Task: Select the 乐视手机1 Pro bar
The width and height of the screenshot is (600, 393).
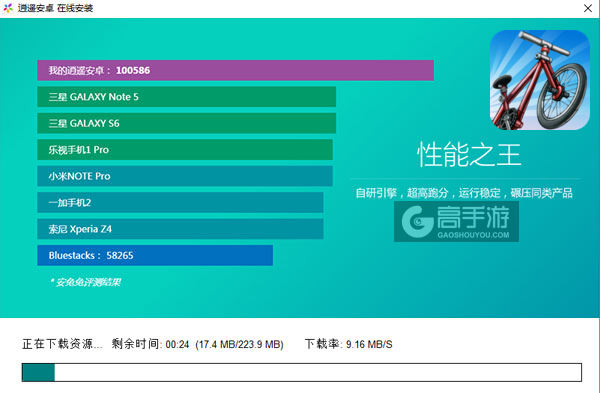Action: tap(185, 150)
